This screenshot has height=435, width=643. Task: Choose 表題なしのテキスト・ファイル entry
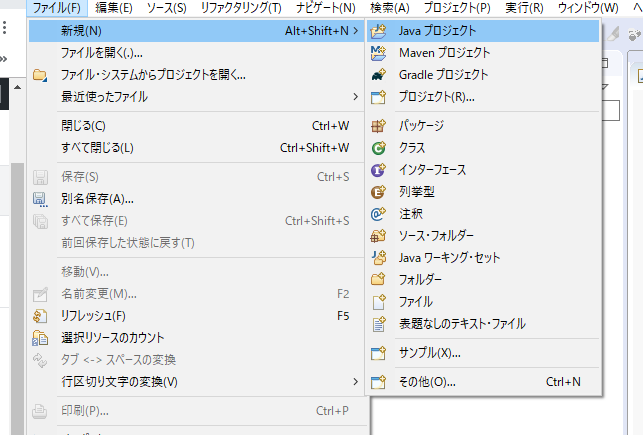(462, 324)
